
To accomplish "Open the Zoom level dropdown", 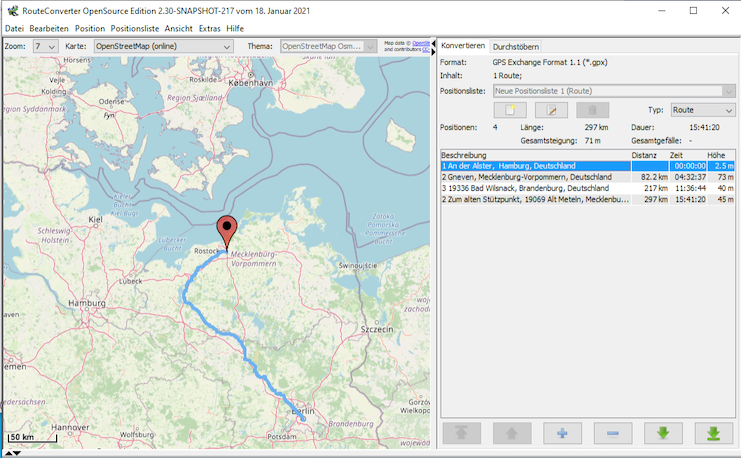I will click(x=45, y=46).
